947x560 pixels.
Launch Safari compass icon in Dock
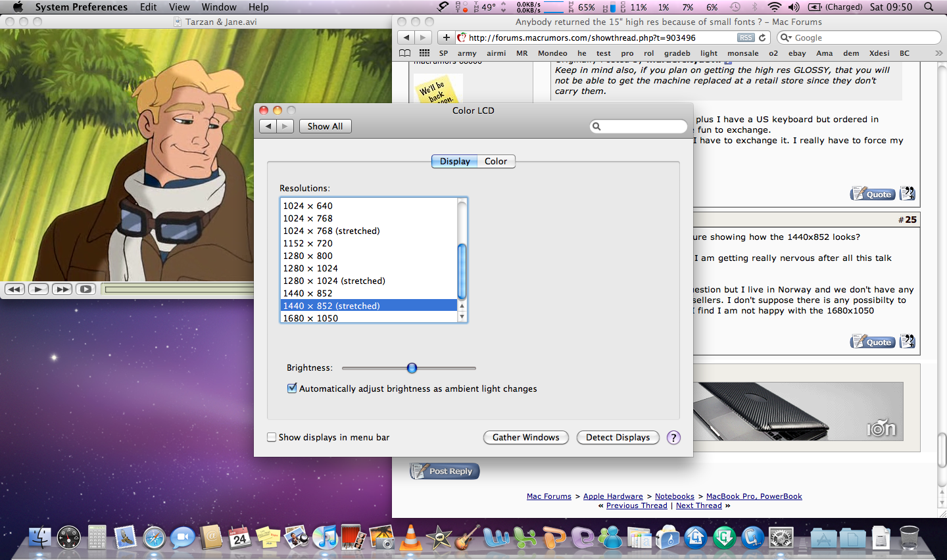click(x=154, y=538)
